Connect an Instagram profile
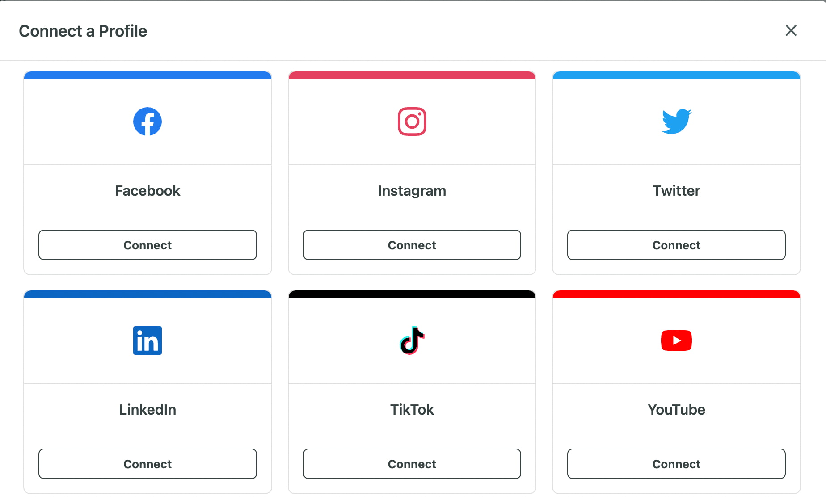 pyautogui.click(x=412, y=245)
